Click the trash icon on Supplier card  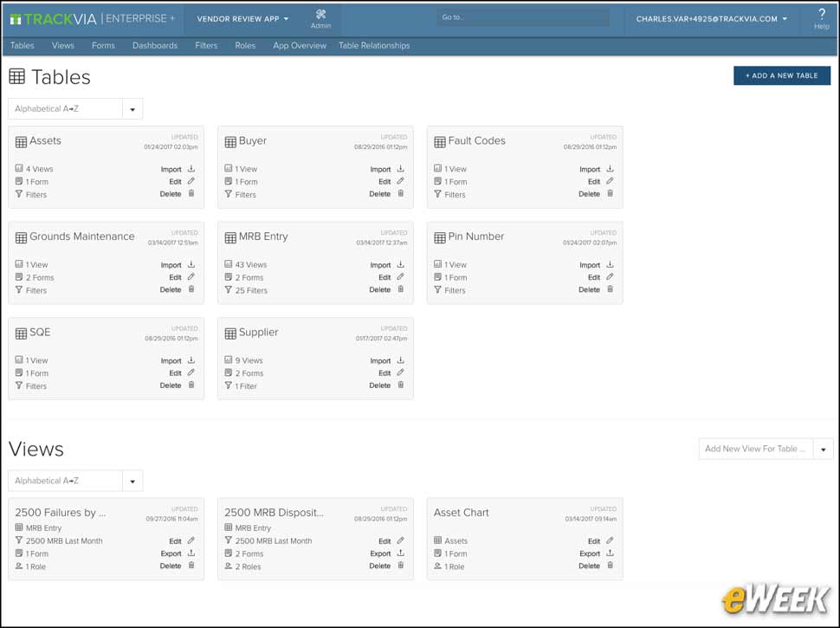[401, 385]
